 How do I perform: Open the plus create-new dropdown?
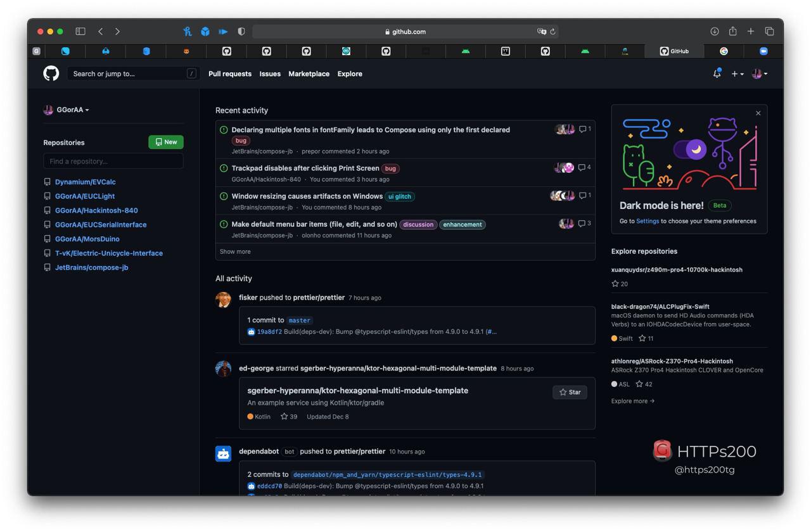738,73
